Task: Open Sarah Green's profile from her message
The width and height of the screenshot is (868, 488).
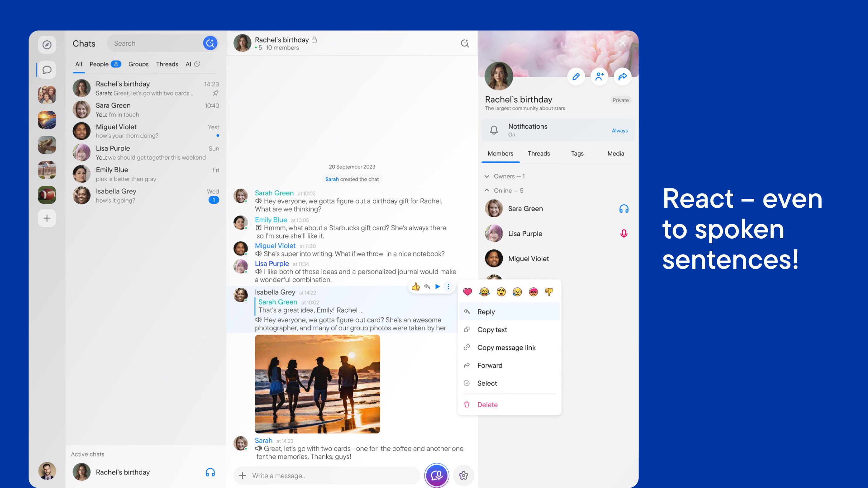Action: pos(274,193)
